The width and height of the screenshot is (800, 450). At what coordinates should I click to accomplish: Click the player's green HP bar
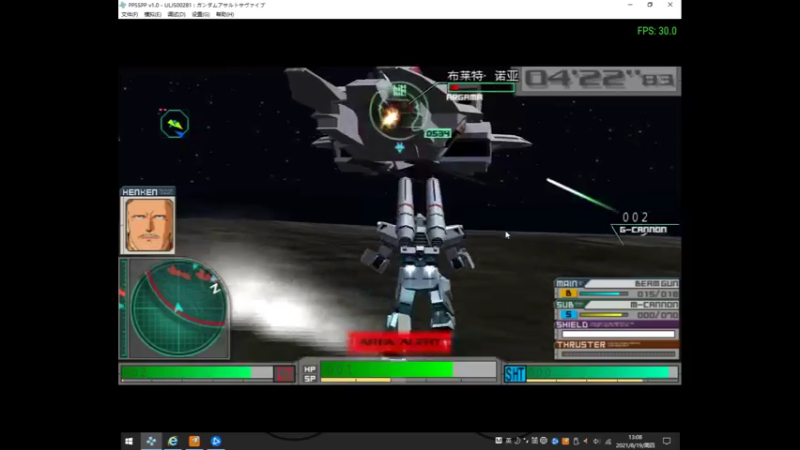point(386,369)
